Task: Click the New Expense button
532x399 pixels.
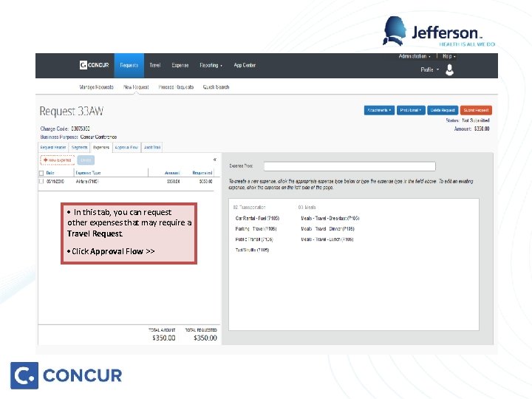Action: point(58,160)
